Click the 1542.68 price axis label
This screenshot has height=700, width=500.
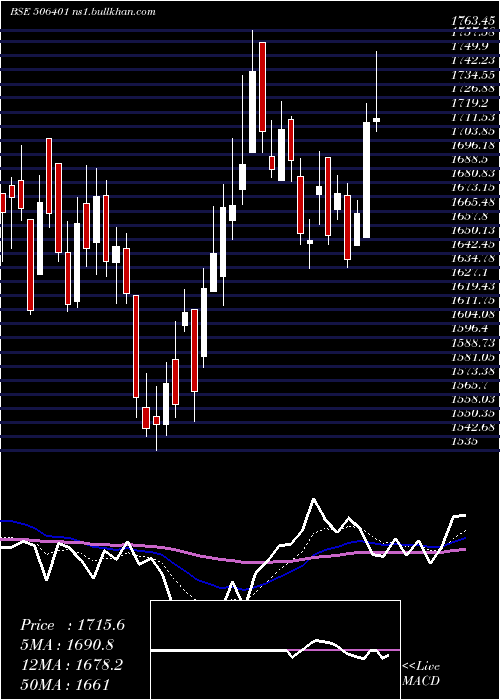[x=472, y=427]
